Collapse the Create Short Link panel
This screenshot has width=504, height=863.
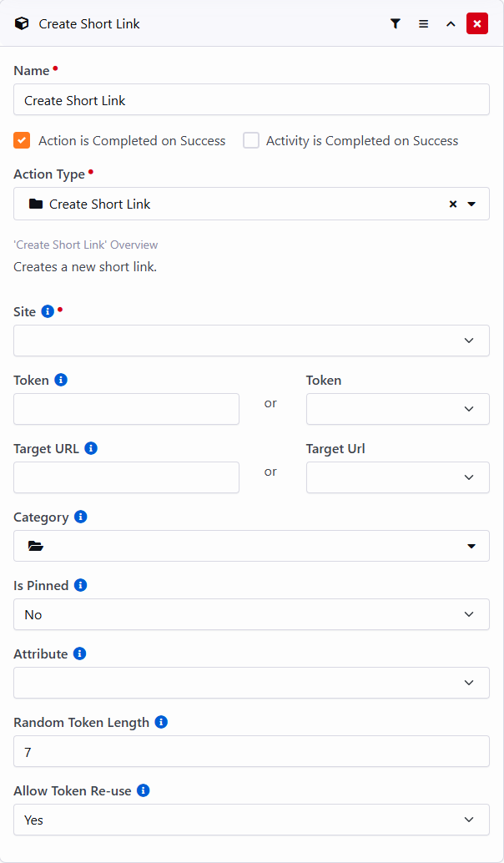(x=451, y=24)
